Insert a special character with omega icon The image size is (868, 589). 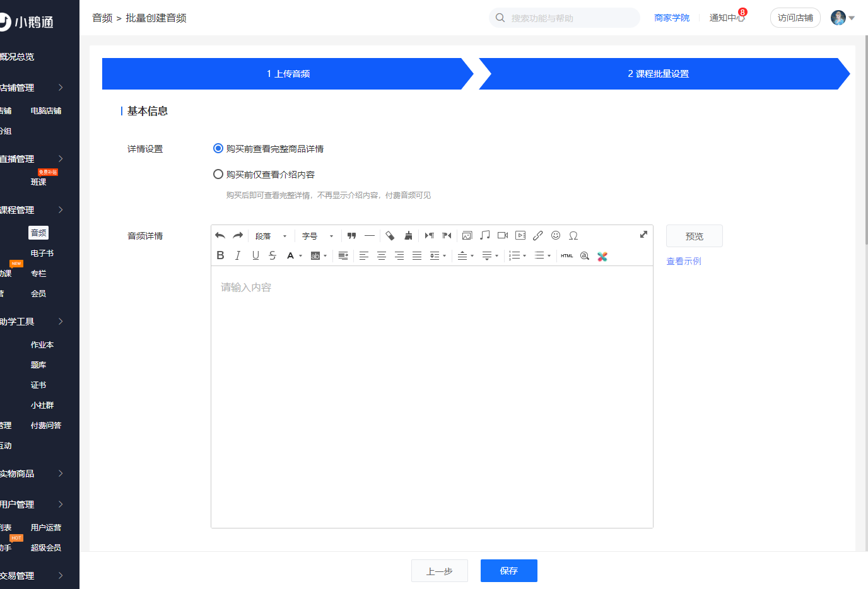[573, 236]
